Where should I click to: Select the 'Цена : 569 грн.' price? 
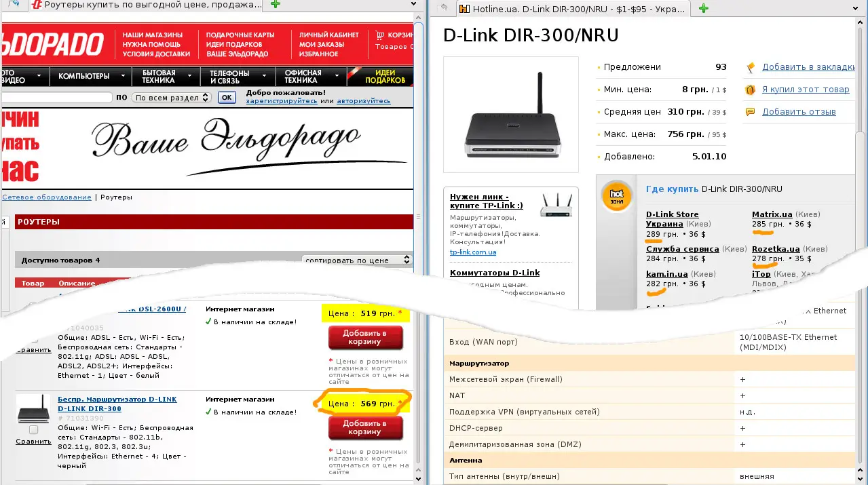[x=366, y=404]
